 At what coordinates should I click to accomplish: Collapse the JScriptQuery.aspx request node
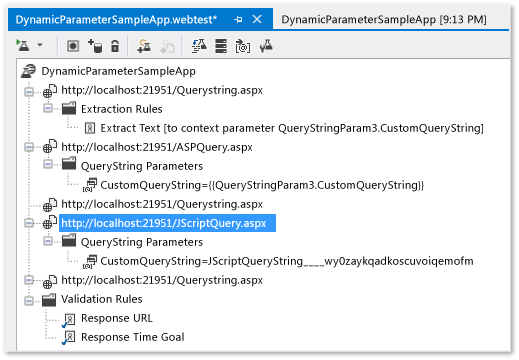point(29,223)
